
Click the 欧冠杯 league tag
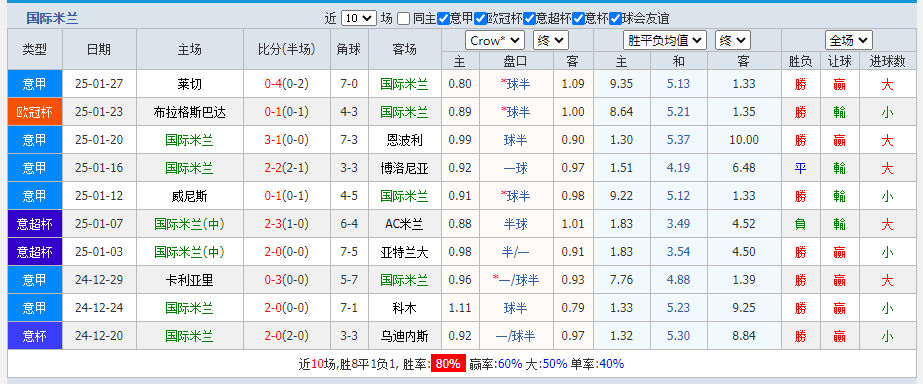tap(35, 112)
